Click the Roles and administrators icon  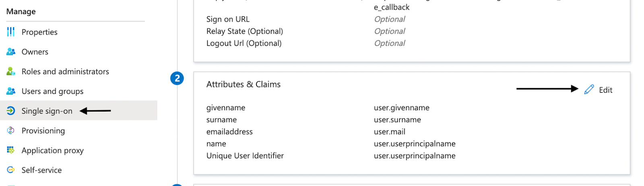point(11,71)
